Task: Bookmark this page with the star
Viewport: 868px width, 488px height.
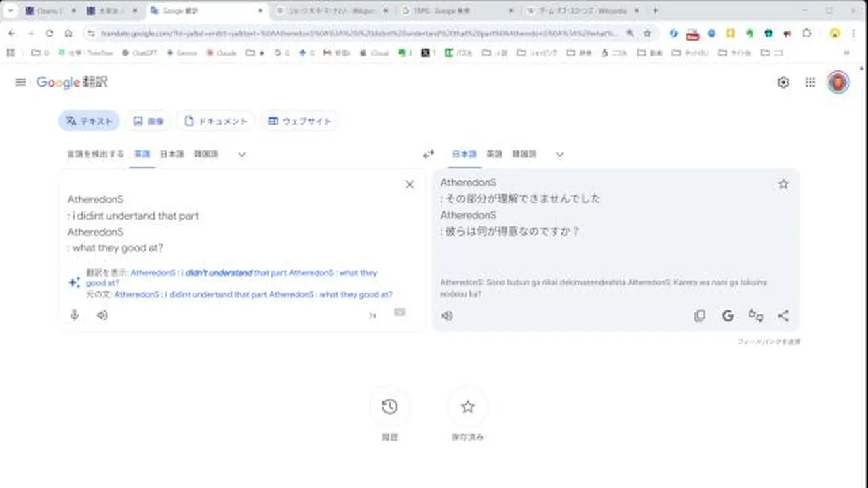Action: coord(648,33)
